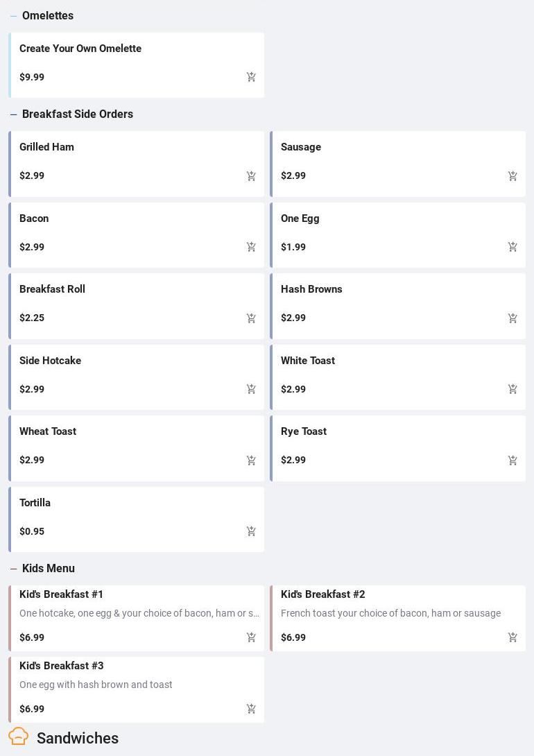Click add-to-cart icon for Grilled Ham
Screen dimensions: 534x756
251,176
